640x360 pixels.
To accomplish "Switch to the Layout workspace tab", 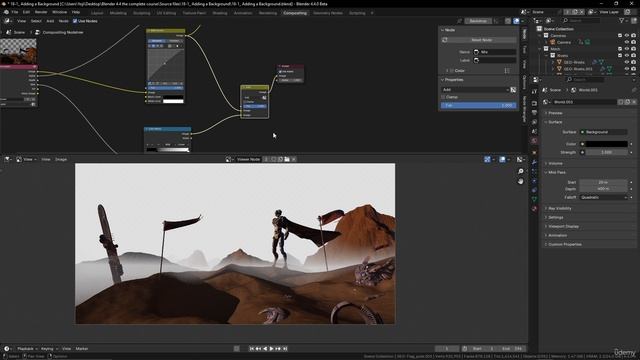I will tap(97, 13).
